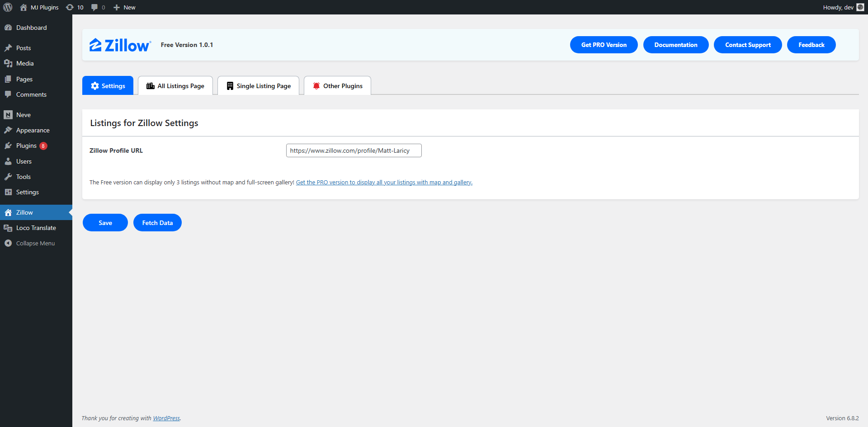
Task: Click the user avatar beside Howdy, dev
Action: pyautogui.click(x=860, y=7)
